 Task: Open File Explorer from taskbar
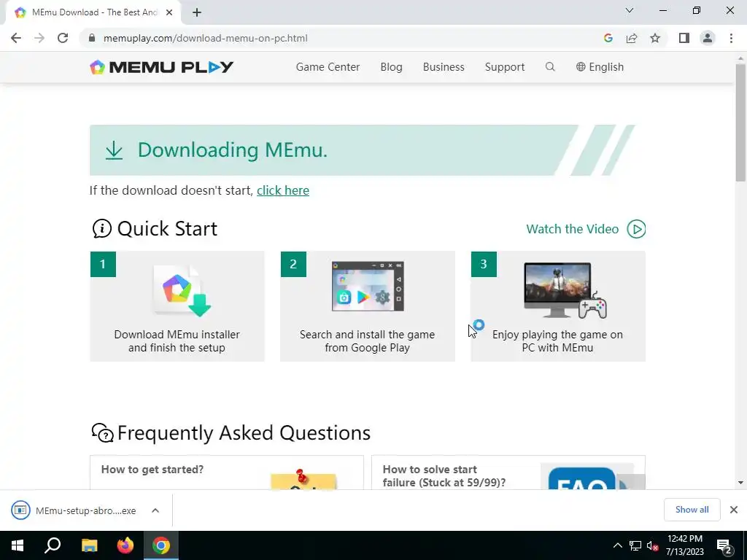[90, 545]
